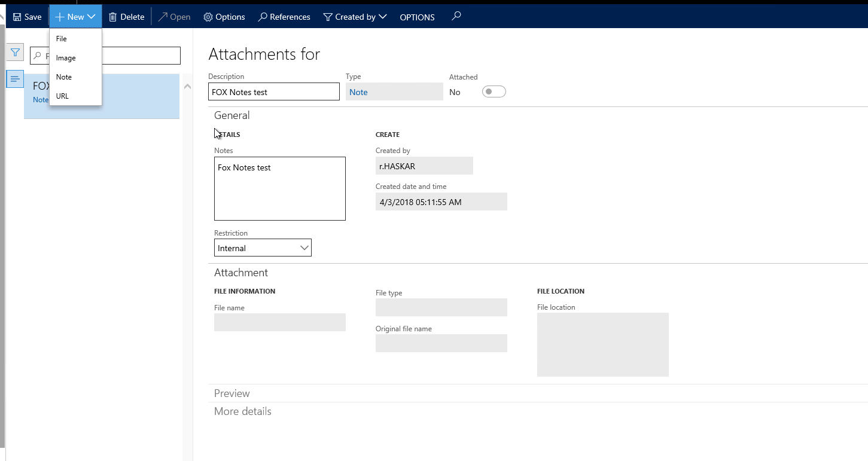Click the list view icon in sidebar
Viewport: 868px width, 461px height.
click(15, 79)
